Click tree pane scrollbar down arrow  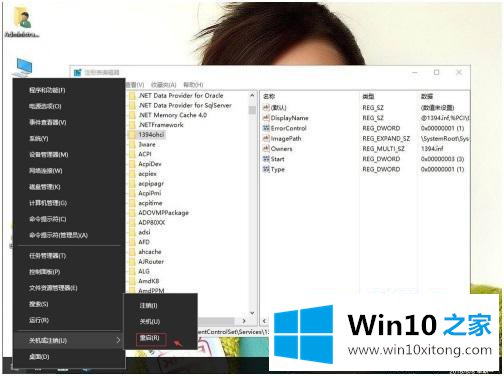pyautogui.click(x=252, y=313)
